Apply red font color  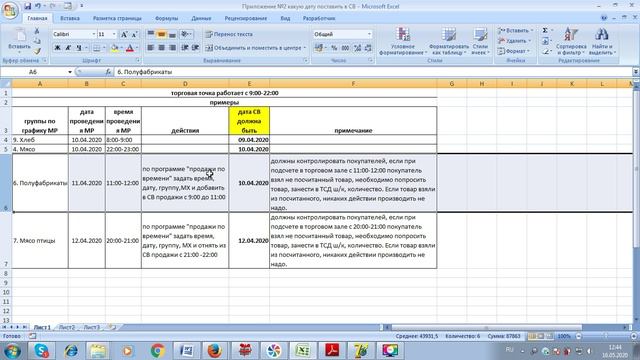(130, 48)
